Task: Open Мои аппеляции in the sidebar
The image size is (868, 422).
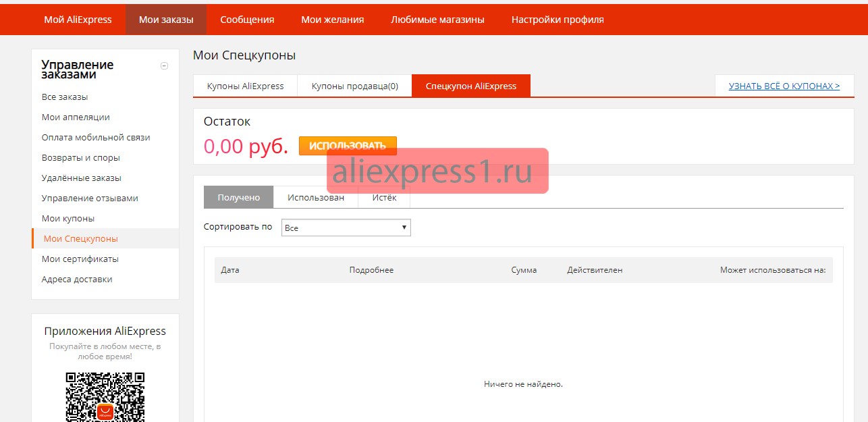Action: click(x=76, y=117)
